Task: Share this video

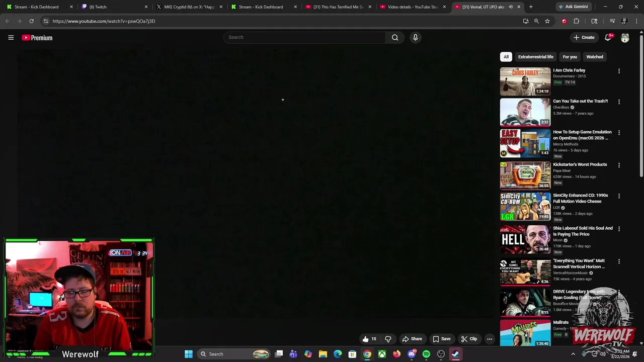Action: [x=412, y=339]
